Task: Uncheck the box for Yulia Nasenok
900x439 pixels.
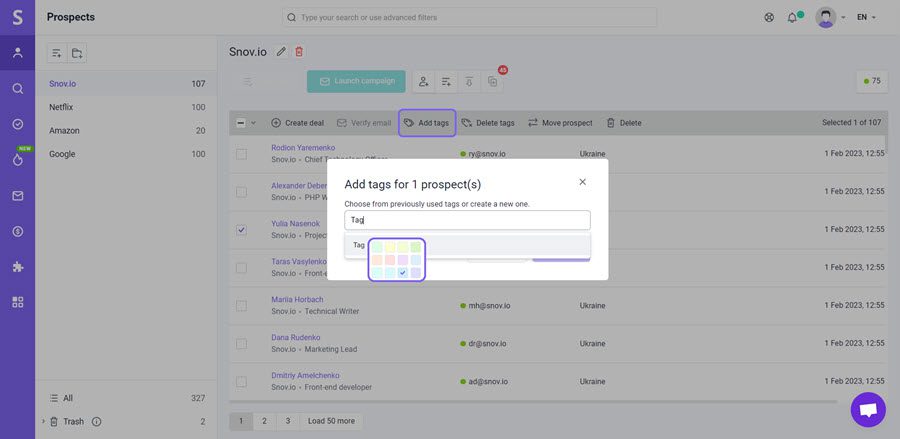Action: pos(242,230)
